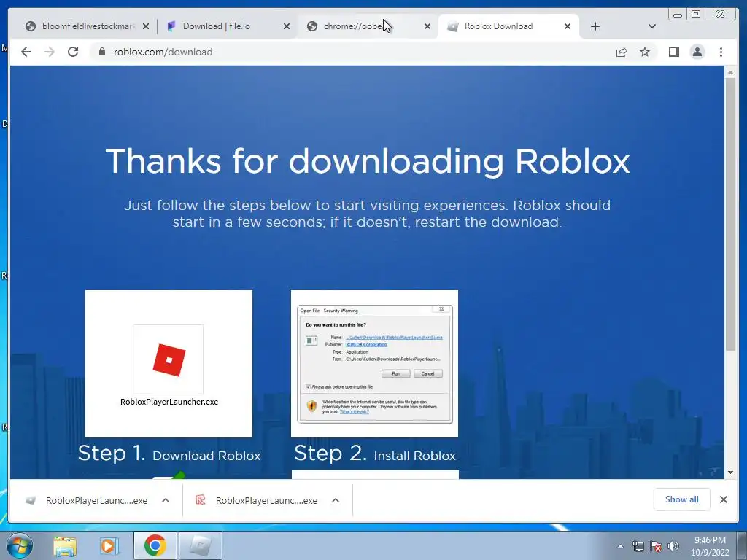Image resolution: width=747 pixels, height=560 pixels.
Task: Click the Thanks for downloading Roblox heading
Action: (x=368, y=161)
